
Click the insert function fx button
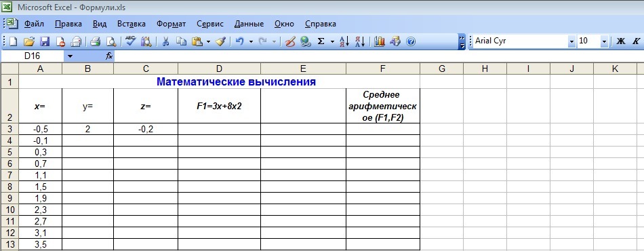click(x=109, y=56)
